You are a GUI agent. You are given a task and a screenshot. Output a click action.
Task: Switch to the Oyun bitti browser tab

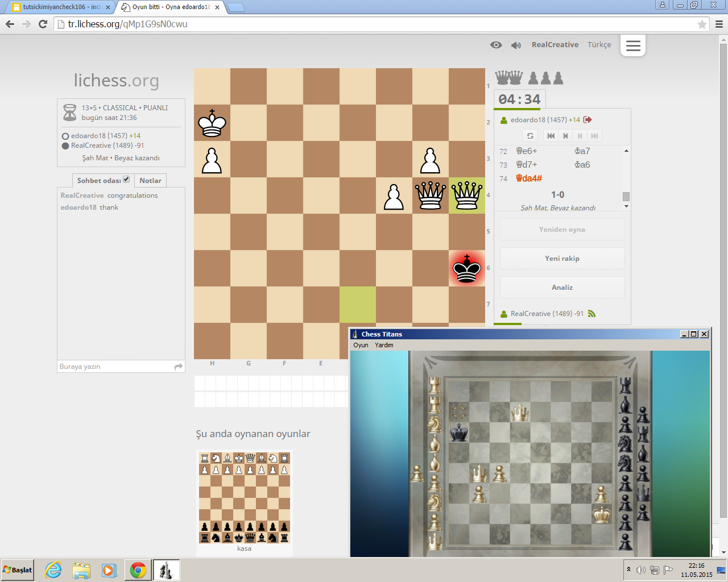tap(171, 7)
